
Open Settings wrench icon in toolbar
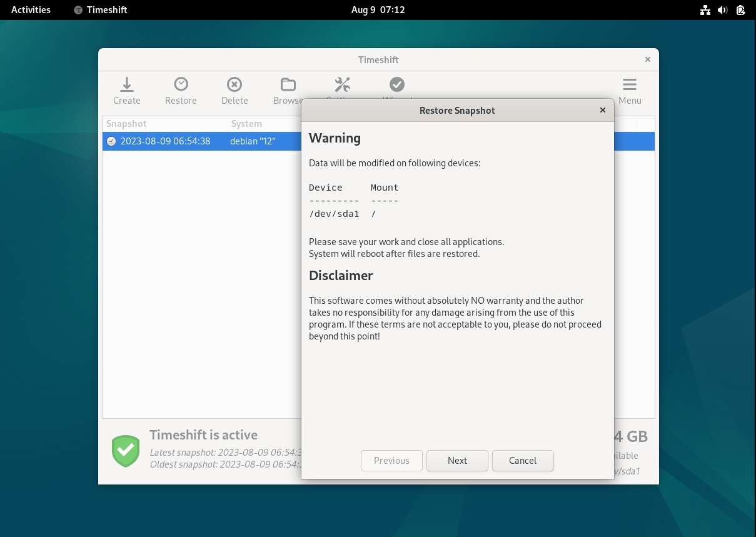pyautogui.click(x=342, y=84)
